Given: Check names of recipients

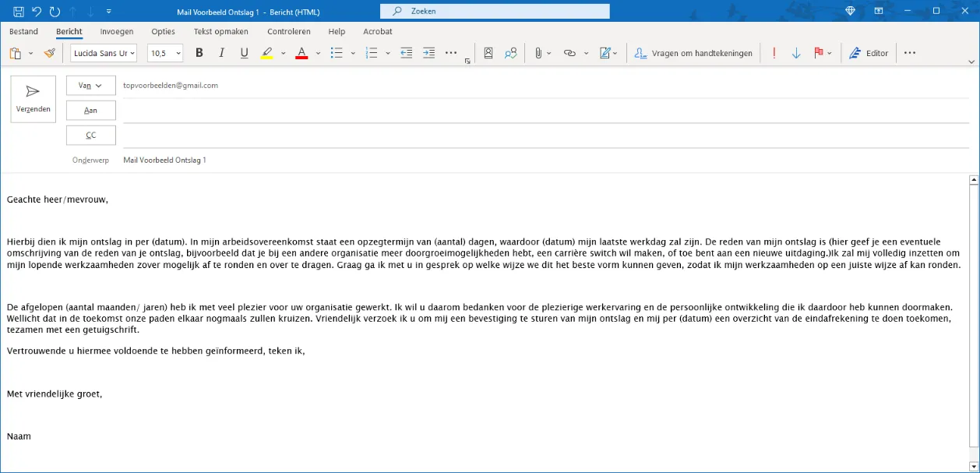Looking at the screenshot, I should click(x=510, y=52).
